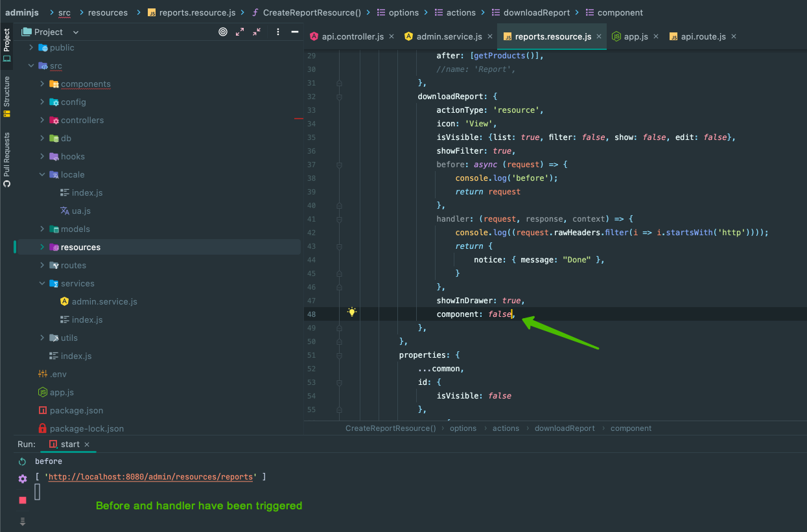The width and height of the screenshot is (807, 532).
Task: Rerun the start run configuration
Action: coord(23,461)
